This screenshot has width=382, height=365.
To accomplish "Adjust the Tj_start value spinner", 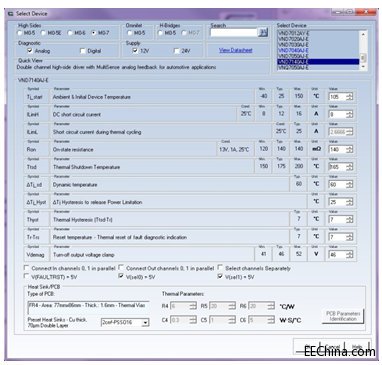I will point(349,97).
